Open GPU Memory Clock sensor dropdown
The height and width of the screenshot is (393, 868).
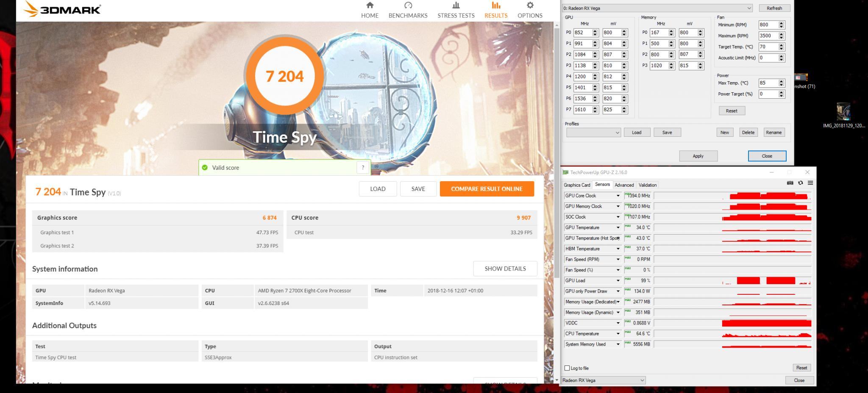click(x=618, y=206)
